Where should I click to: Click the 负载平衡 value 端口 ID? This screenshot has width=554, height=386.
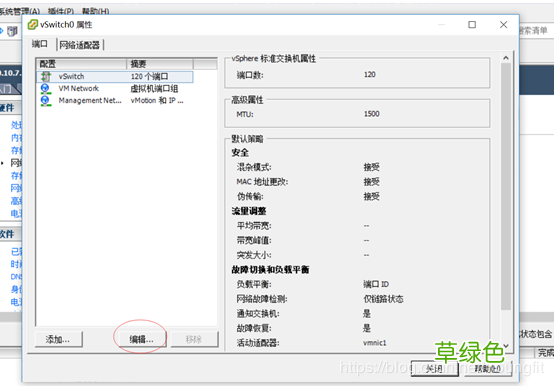[376, 284]
